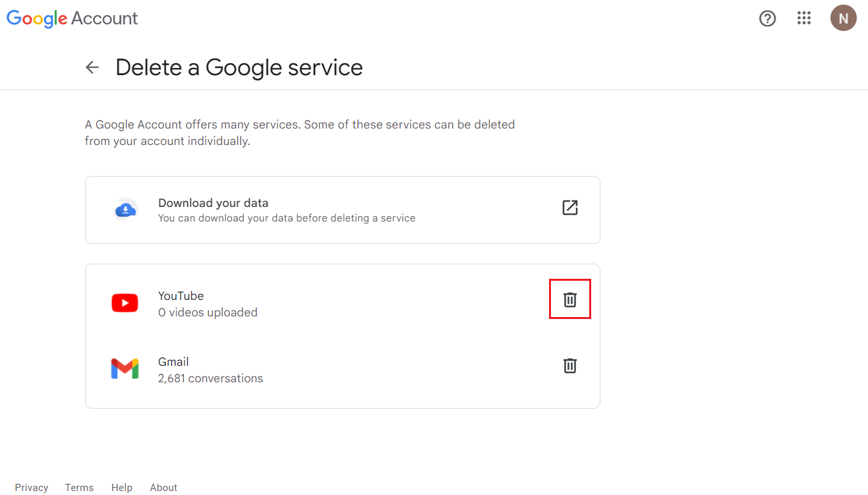Open the Google apps grid launcher
Screen dimensions: 868x495
click(804, 18)
